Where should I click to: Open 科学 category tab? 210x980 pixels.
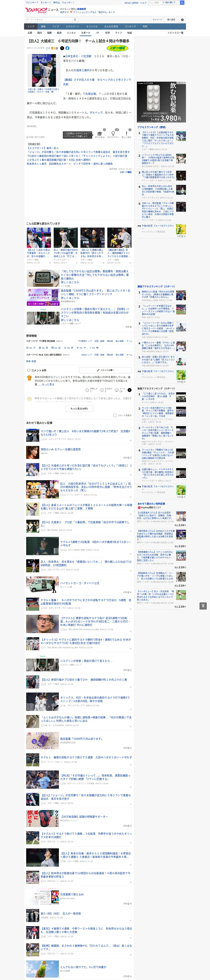click(x=107, y=33)
